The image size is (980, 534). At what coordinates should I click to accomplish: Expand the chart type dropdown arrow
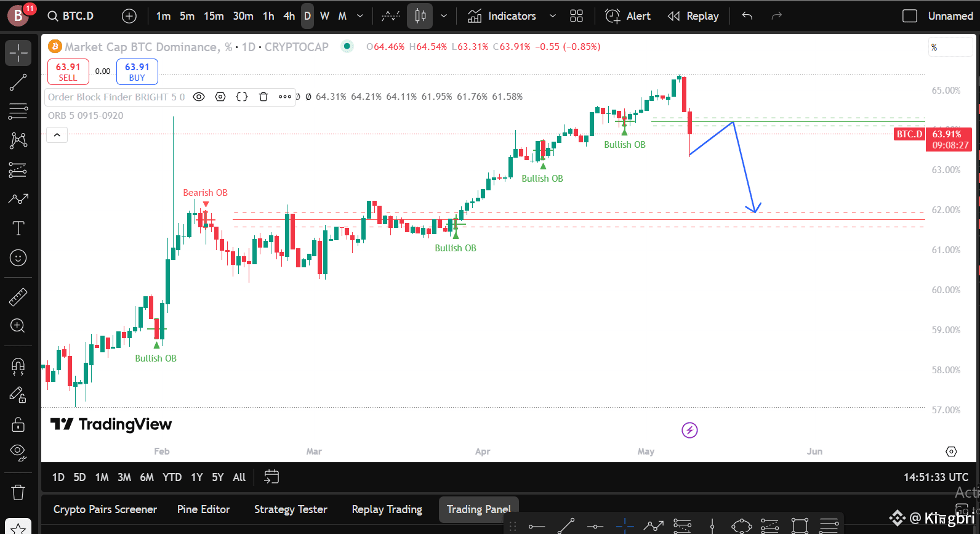click(x=443, y=16)
